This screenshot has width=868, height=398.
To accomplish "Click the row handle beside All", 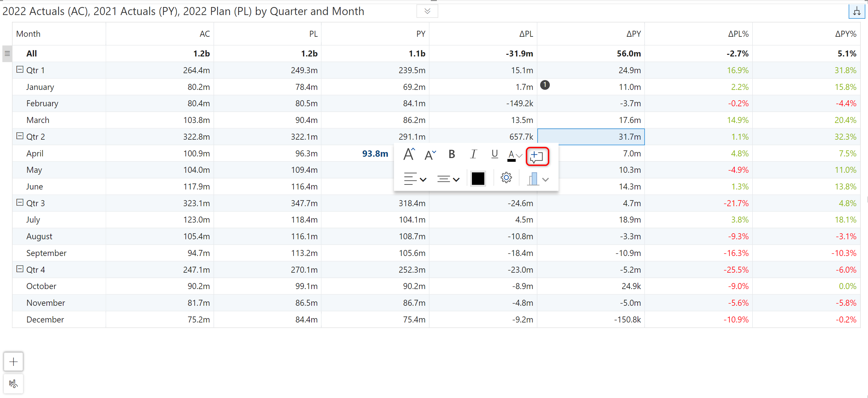I will click(x=7, y=53).
